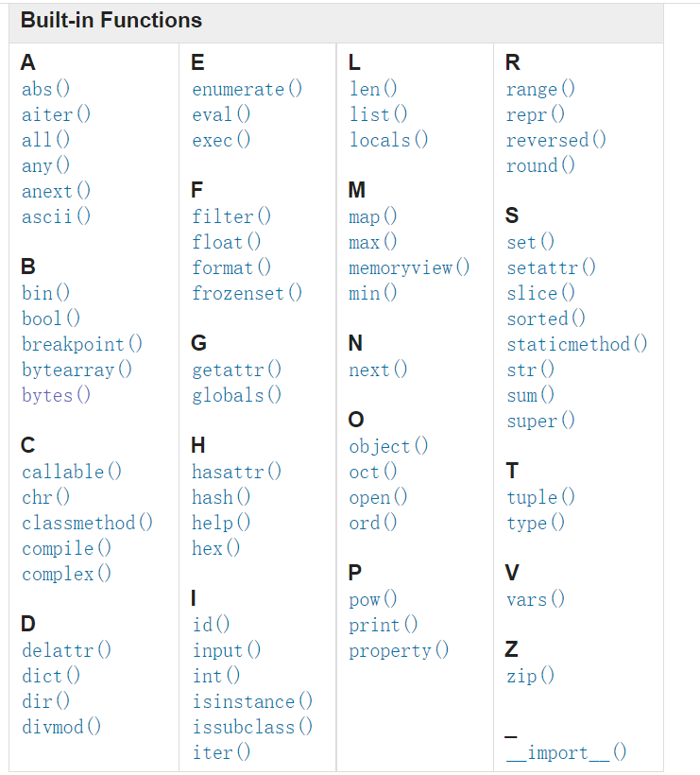This screenshot has height=775, width=700.
Task: Follow the globals() link
Action: (x=236, y=395)
